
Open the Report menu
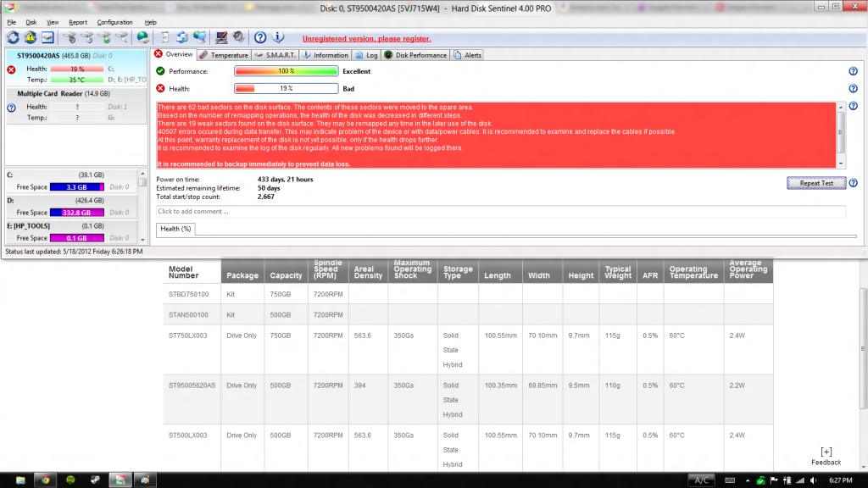(78, 23)
